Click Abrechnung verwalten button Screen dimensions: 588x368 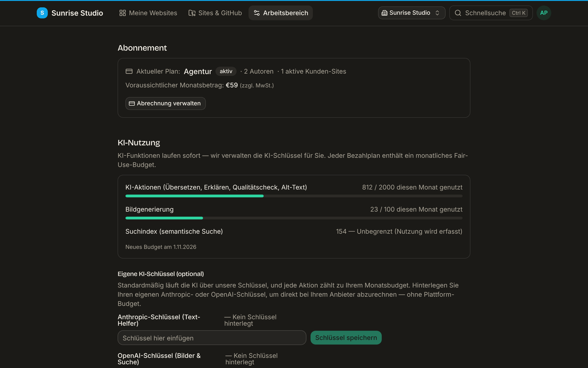(165, 103)
